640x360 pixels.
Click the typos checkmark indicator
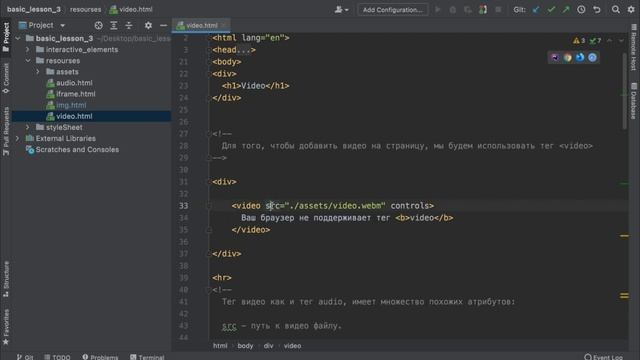[x=595, y=41]
